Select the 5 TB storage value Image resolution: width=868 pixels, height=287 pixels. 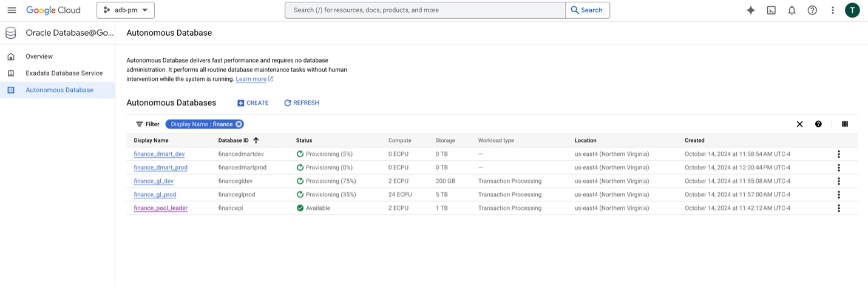pyautogui.click(x=441, y=195)
